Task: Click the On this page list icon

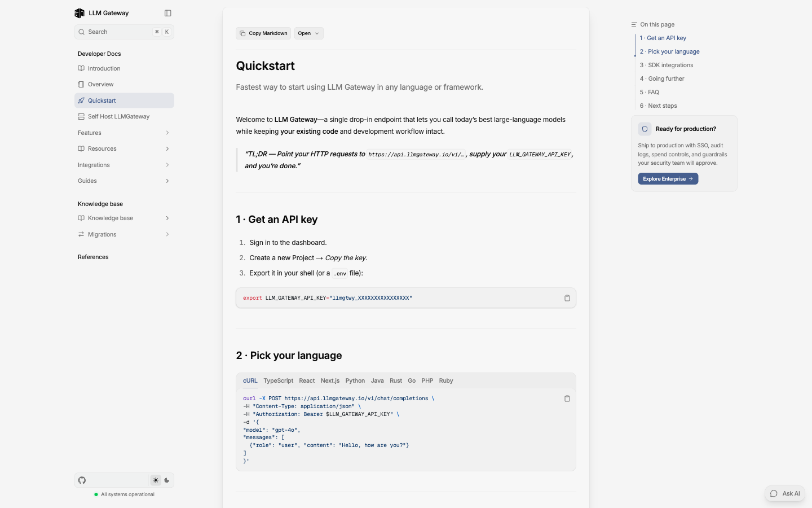Action: (x=634, y=25)
